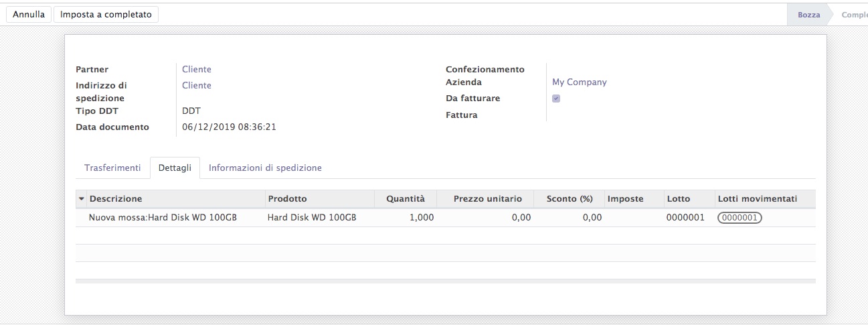The width and height of the screenshot is (868, 325).
Task: Click the Lotto cell value 0000001
Action: click(x=685, y=218)
